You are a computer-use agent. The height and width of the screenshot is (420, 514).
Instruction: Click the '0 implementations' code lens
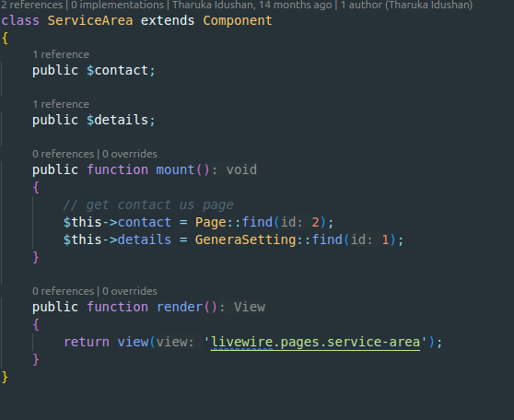117,5
